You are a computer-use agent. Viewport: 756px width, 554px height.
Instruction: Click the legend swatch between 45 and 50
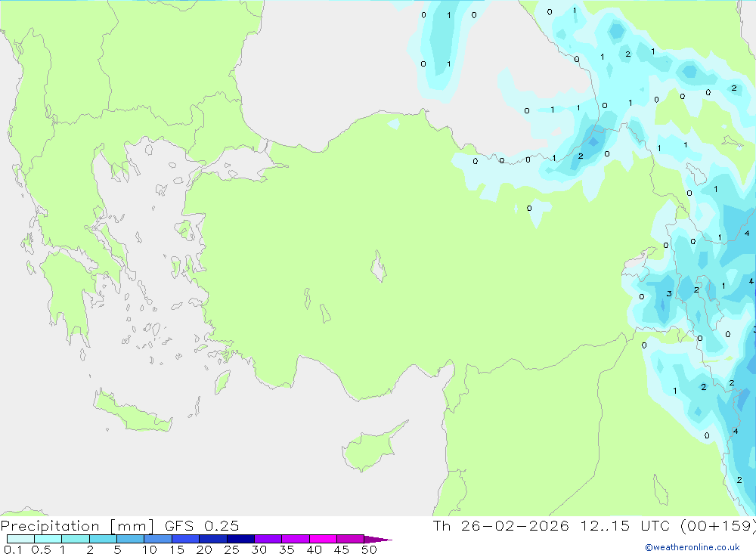point(351,539)
